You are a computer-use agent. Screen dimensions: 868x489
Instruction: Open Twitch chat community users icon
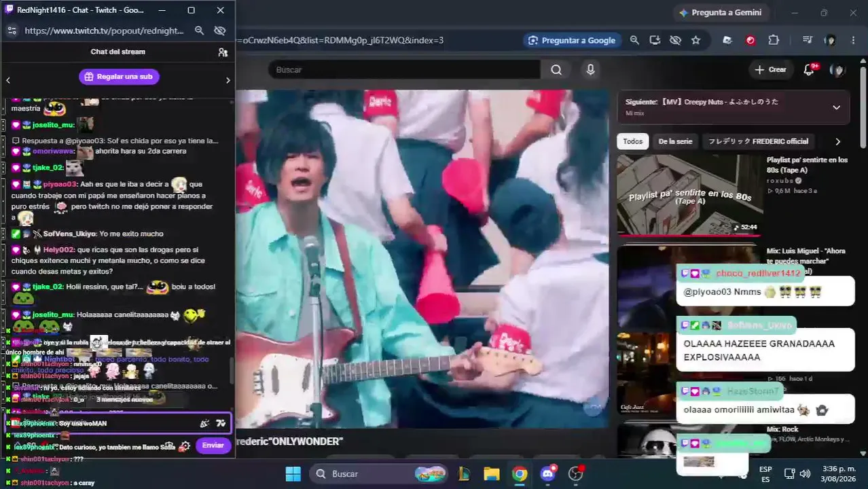point(223,52)
